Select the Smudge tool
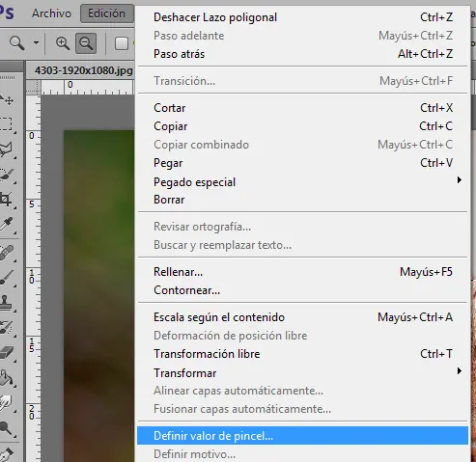Viewport: 476px width, 462px height. click(7, 403)
